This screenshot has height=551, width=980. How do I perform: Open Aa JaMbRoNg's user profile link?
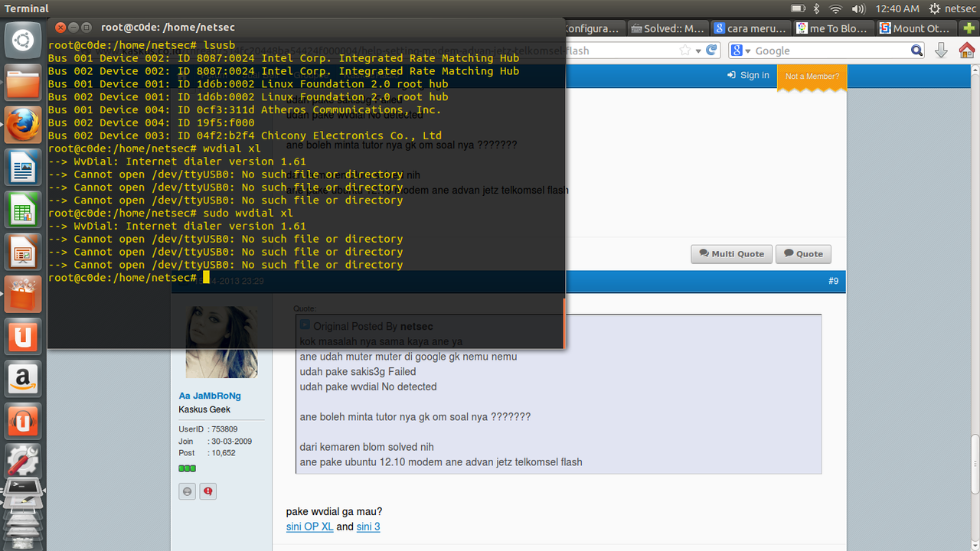coord(210,396)
